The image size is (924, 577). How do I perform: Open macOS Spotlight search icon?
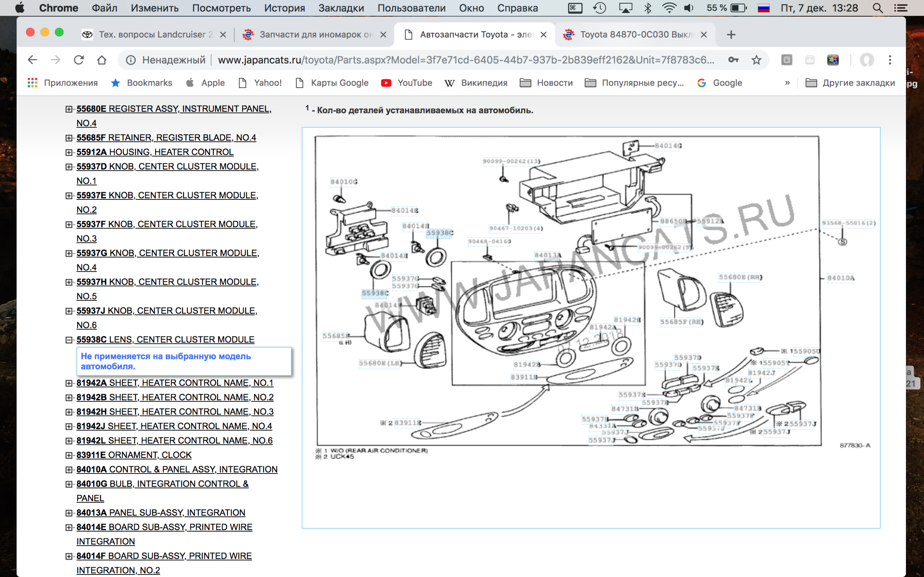point(877,8)
